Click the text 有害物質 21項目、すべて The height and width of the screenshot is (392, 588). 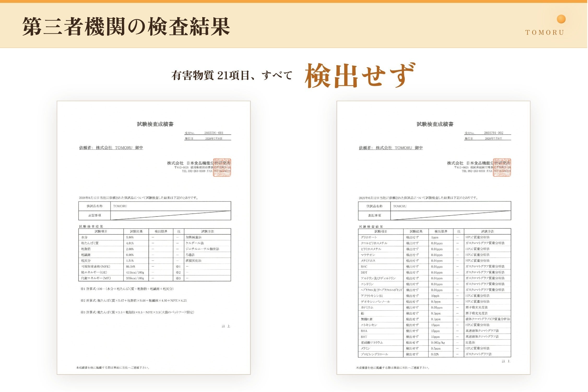click(x=232, y=76)
